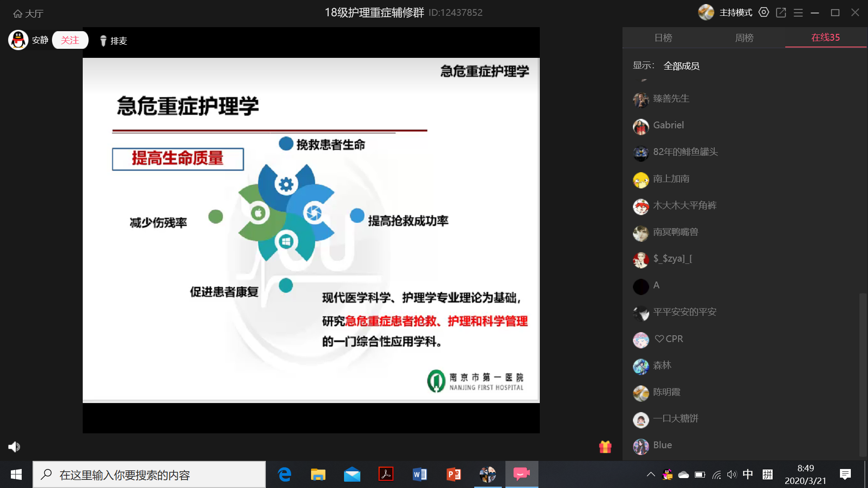This screenshot has width=868, height=488.
Task: Click host name 安静
Action: coord(40,40)
